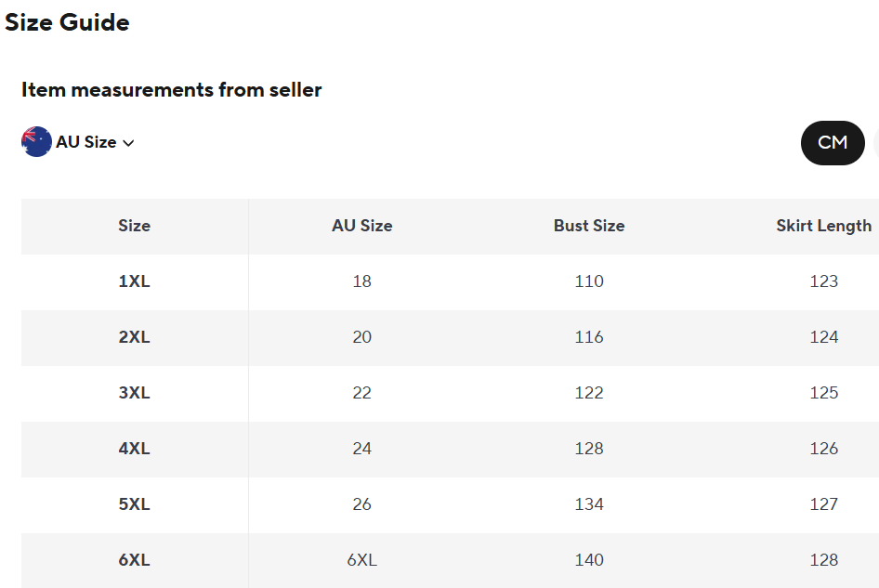Choose the 3XL size row label
The height and width of the screenshot is (588, 879).
(x=134, y=393)
